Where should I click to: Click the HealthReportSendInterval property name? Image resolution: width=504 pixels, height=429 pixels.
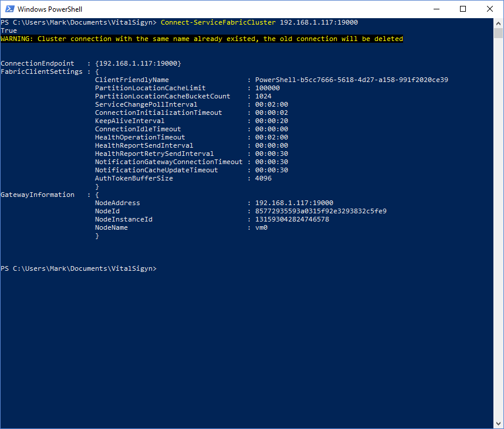(144, 145)
